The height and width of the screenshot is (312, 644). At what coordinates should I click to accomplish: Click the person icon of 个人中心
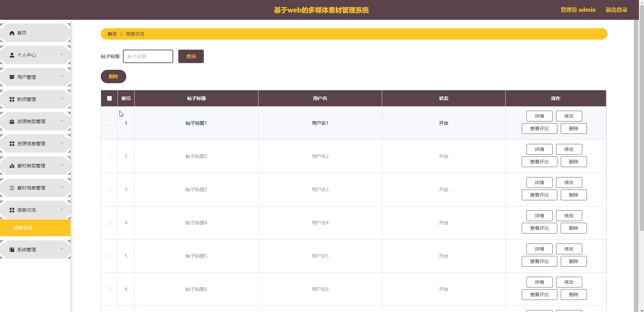point(12,55)
